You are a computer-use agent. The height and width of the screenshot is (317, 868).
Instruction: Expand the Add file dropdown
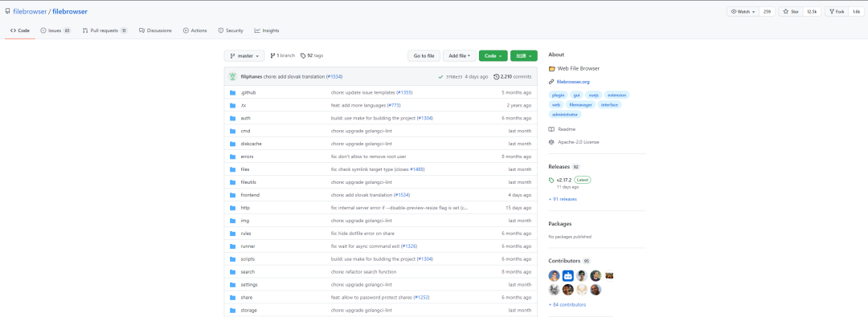point(460,56)
